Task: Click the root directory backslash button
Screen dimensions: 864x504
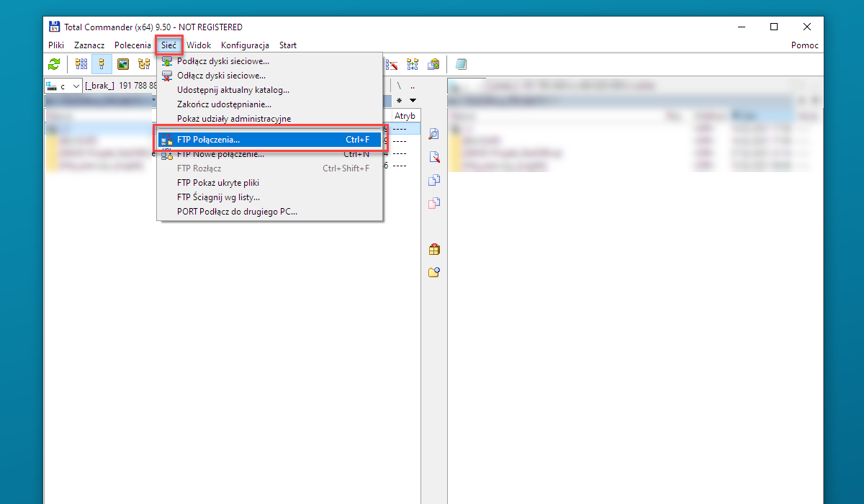Action: (399, 86)
